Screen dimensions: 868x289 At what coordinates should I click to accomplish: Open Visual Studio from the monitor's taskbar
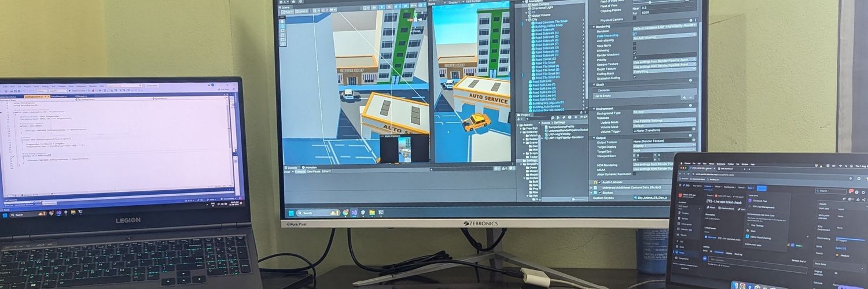click(x=354, y=213)
